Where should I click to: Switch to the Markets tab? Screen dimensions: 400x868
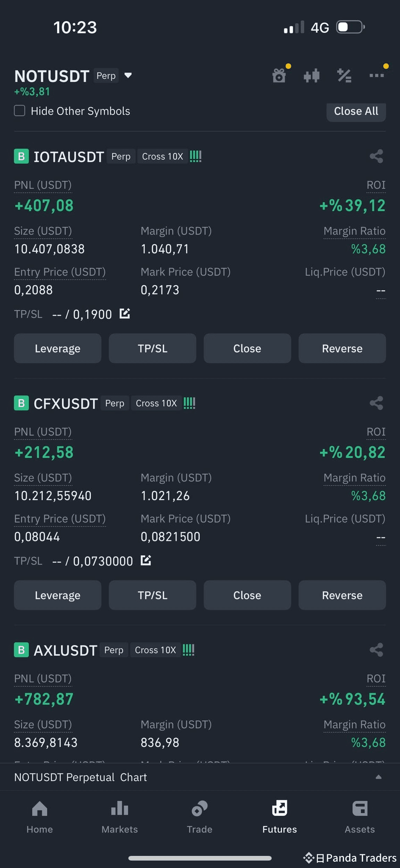click(119, 817)
